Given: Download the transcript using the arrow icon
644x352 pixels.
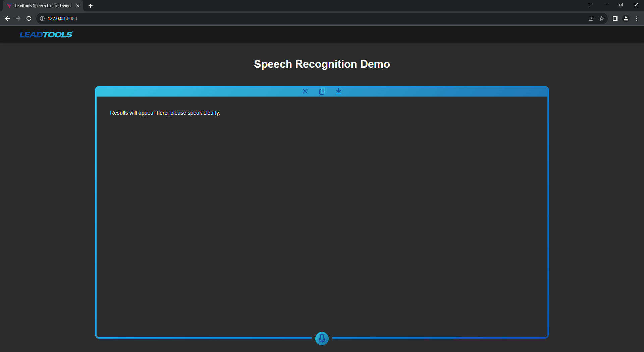Looking at the screenshot, I should click(339, 91).
